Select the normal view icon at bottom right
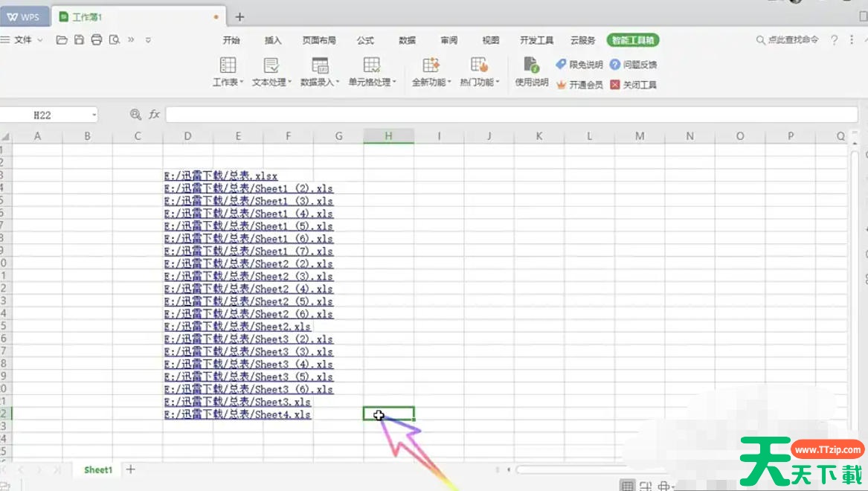 click(627, 485)
